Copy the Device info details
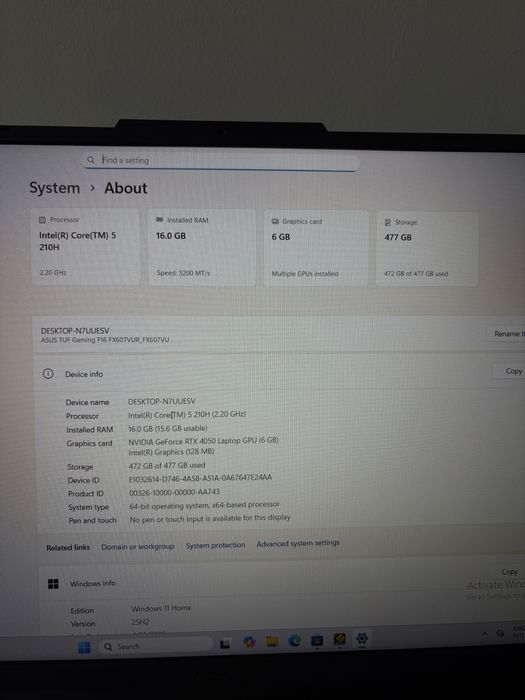This screenshot has height=700, width=525. [511, 371]
